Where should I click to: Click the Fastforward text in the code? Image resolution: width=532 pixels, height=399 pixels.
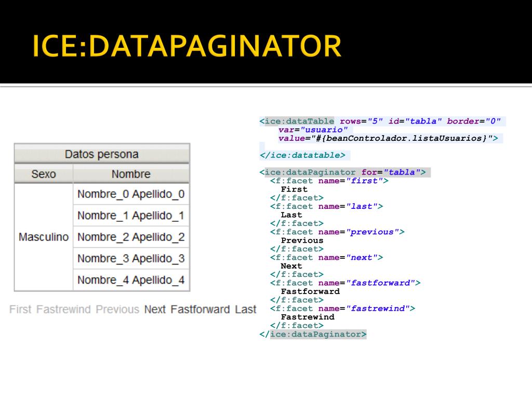[311, 291]
